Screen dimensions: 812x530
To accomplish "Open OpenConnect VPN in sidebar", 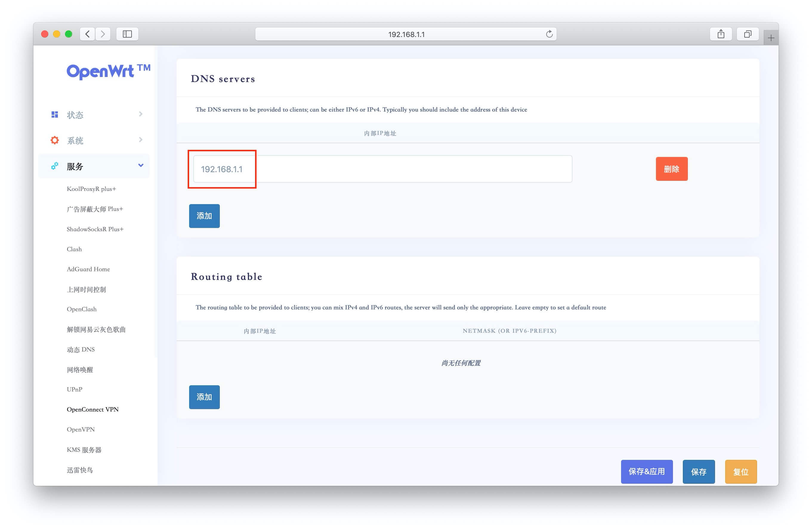I will [92, 409].
